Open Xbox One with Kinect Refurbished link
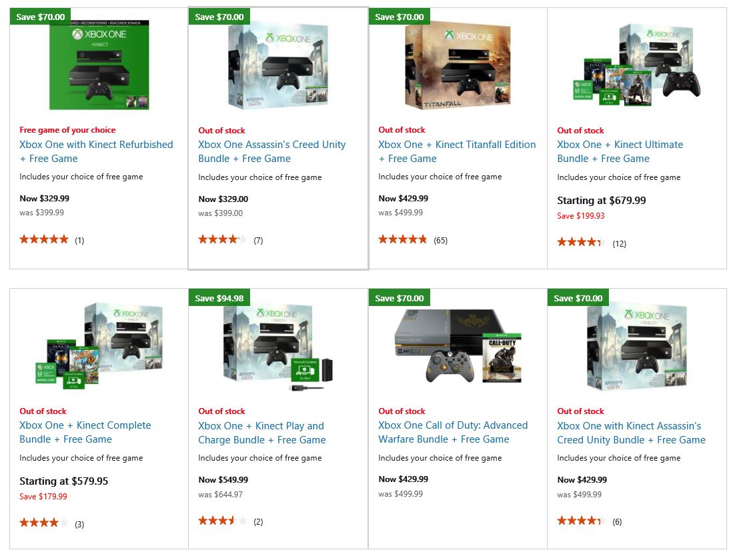This screenshot has height=560, width=735. pyautogui.click(x=96, y=151)
